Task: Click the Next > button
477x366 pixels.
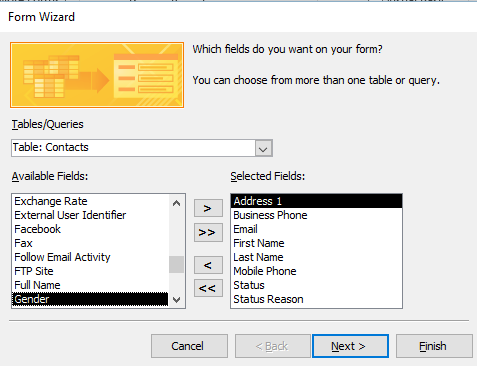Action: tap(350, 346)
